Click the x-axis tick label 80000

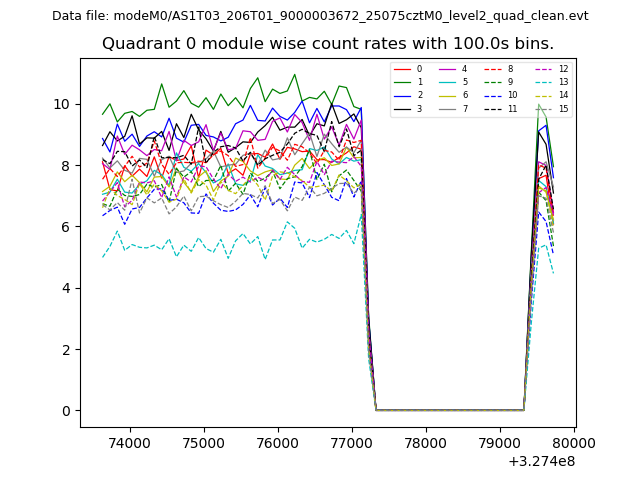(x=573, y=442)
